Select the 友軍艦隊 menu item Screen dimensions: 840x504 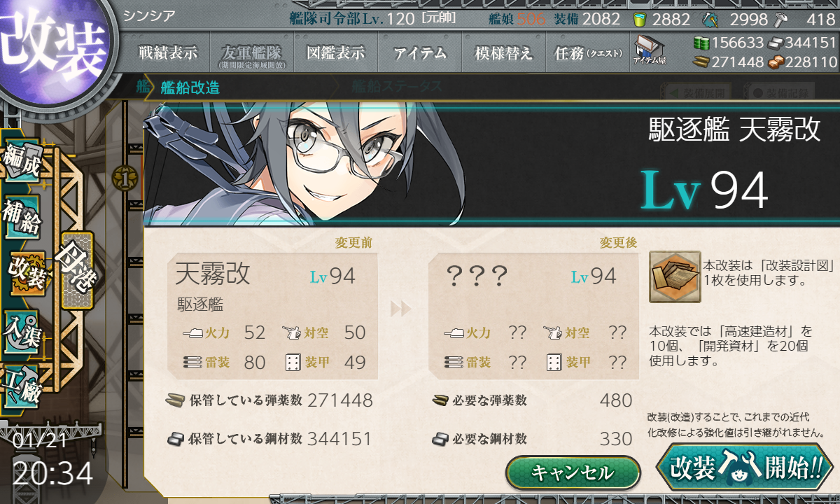click(251, 53)
